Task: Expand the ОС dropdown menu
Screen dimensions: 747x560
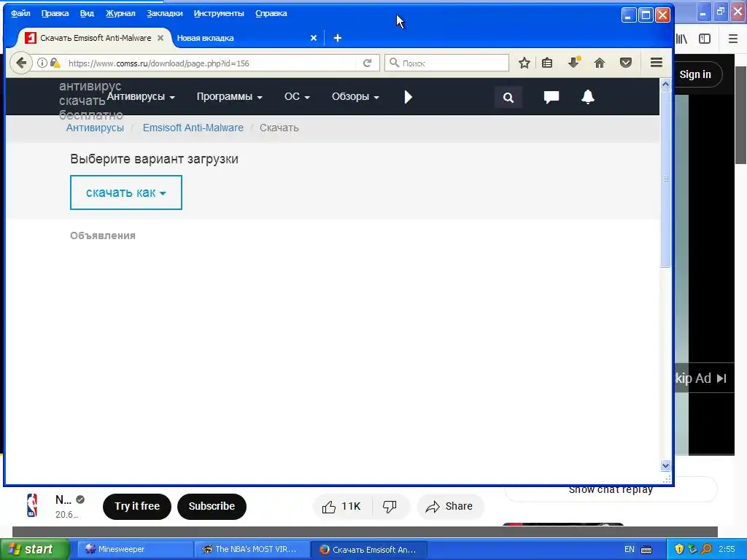Action: tap(298, 97)
